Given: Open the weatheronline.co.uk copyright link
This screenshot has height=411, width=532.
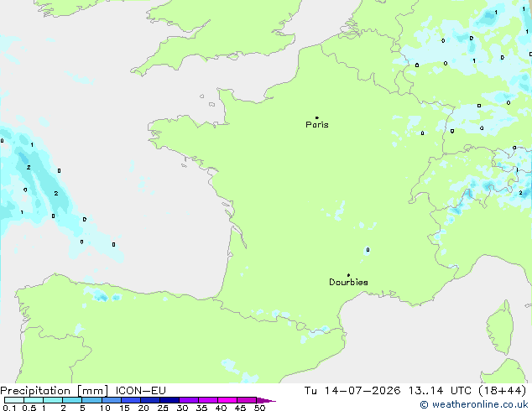Looking at the screenshot, I should [474, 404].
